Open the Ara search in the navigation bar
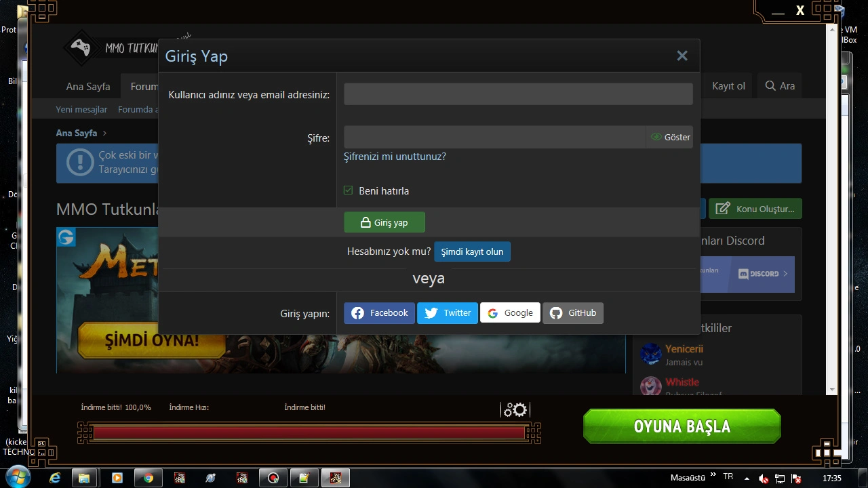Viewport: 868px width, 488px height. pyautogui.click(x=780, y=86)
